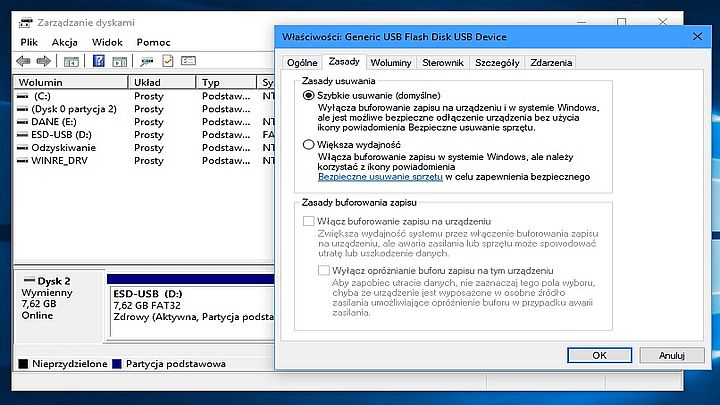The image size is (720, 405).
Task: Switch to the Sterownik tab
Action: (443, 63)
